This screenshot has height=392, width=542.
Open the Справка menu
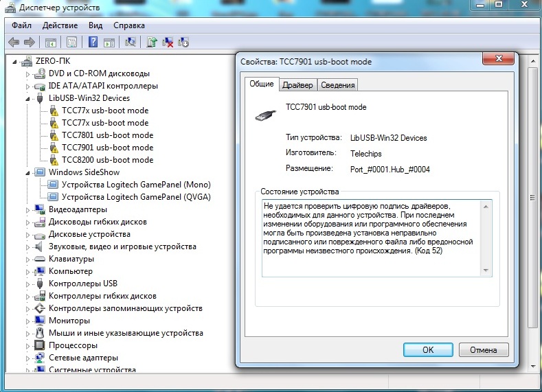pyautogui.click(x=129, y=25)
